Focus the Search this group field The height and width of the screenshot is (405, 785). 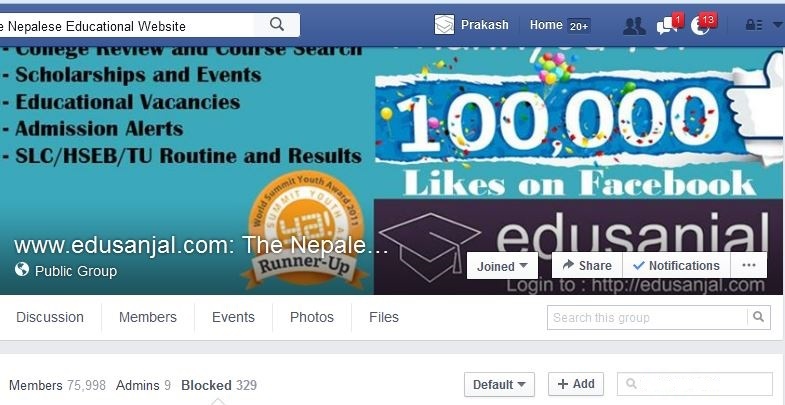(647, 317)
